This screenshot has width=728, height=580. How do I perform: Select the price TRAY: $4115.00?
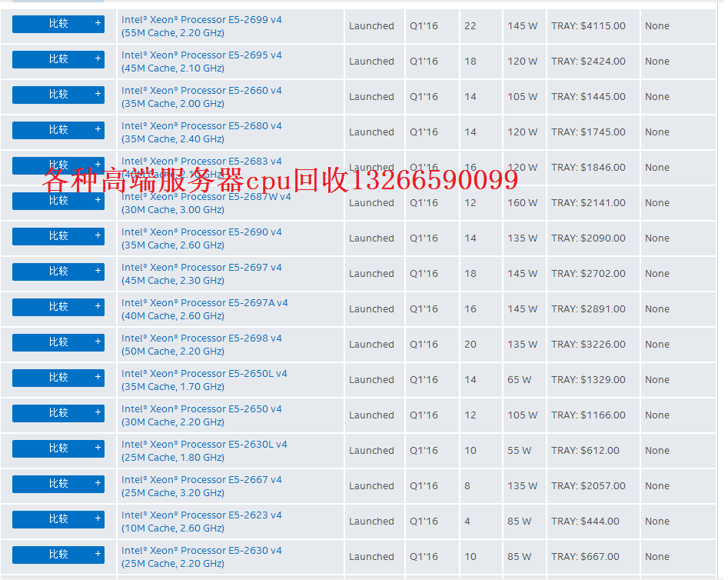[588, 26]
